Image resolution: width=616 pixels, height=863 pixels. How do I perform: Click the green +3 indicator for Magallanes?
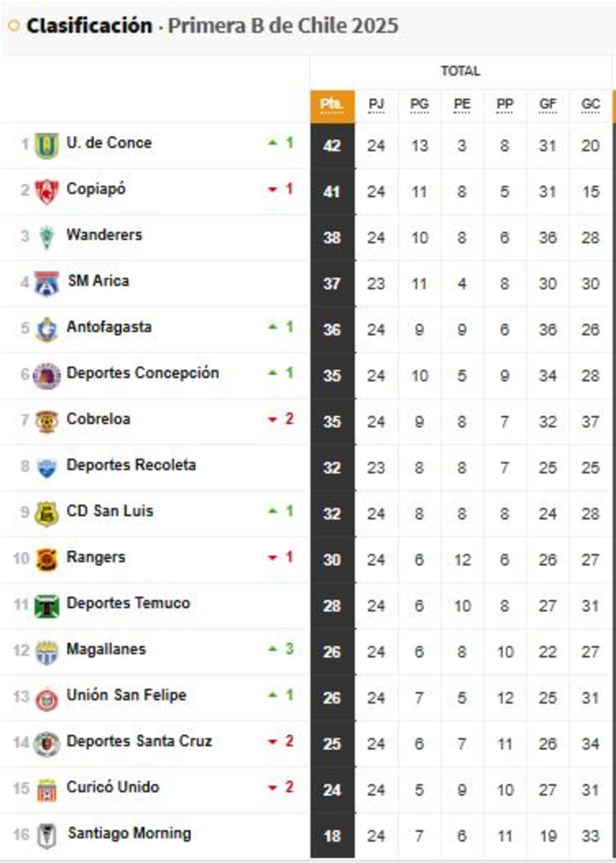coord(280,649)
